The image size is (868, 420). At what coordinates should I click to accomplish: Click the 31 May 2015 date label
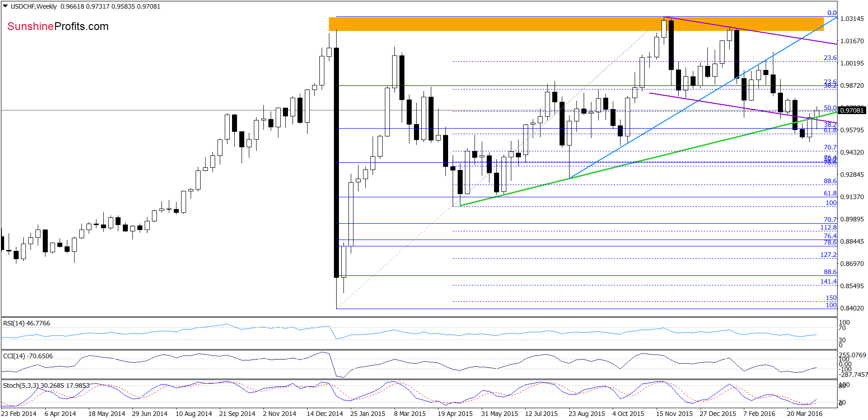500,414
